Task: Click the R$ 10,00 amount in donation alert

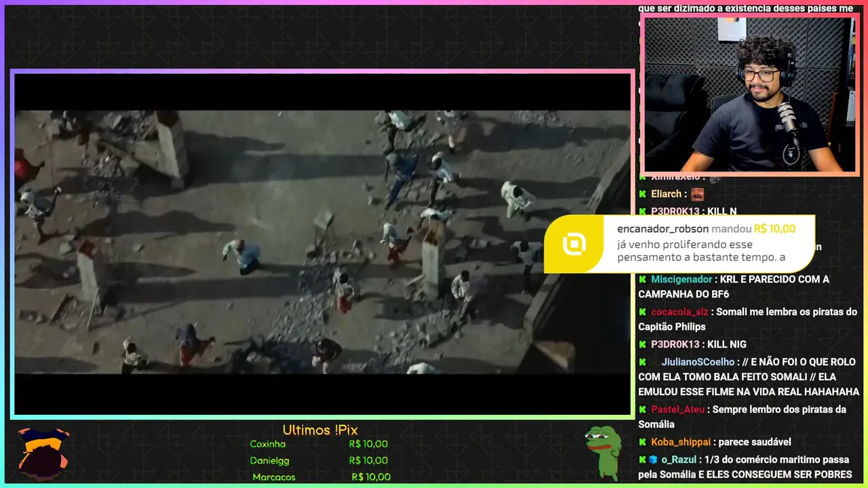Action: click(774, 229)
